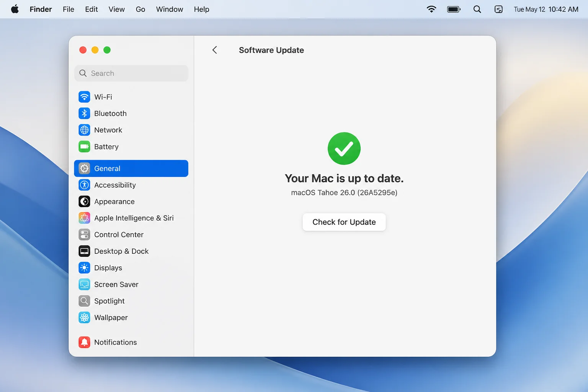Click the Appearance label text
588x392 pixels.
pyautogui.click(x=114, y=201)
